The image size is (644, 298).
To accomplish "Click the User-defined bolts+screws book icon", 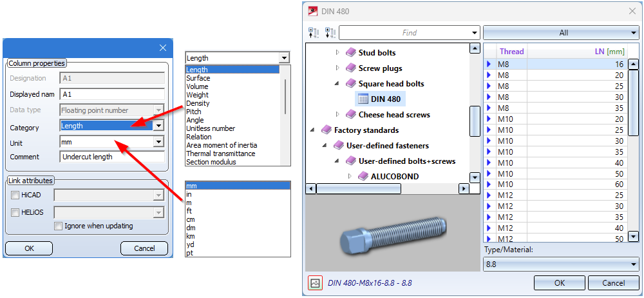I will coord(350,161).
